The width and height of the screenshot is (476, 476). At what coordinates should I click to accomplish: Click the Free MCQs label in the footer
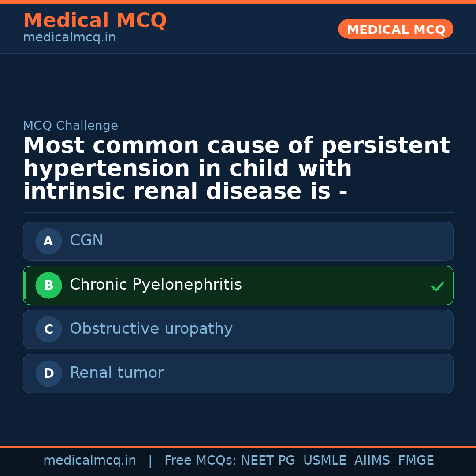[201, 461]
